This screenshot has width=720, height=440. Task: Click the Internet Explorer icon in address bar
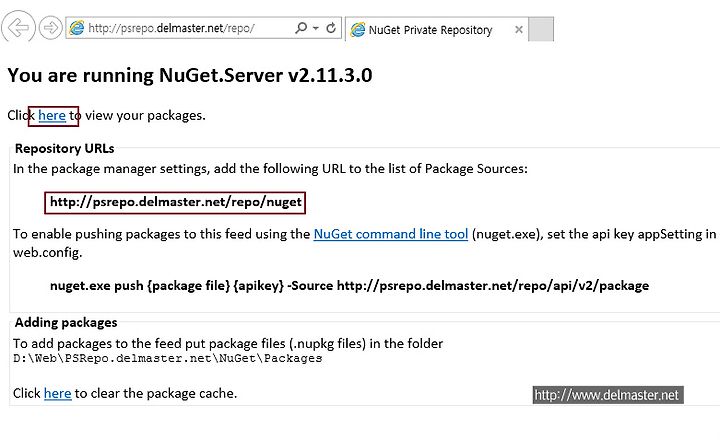(x=77, y=28)
